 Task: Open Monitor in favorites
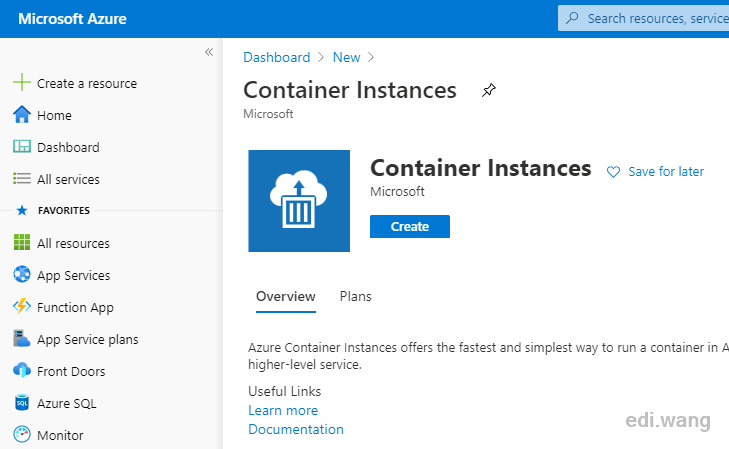click(x=60, y=436)
